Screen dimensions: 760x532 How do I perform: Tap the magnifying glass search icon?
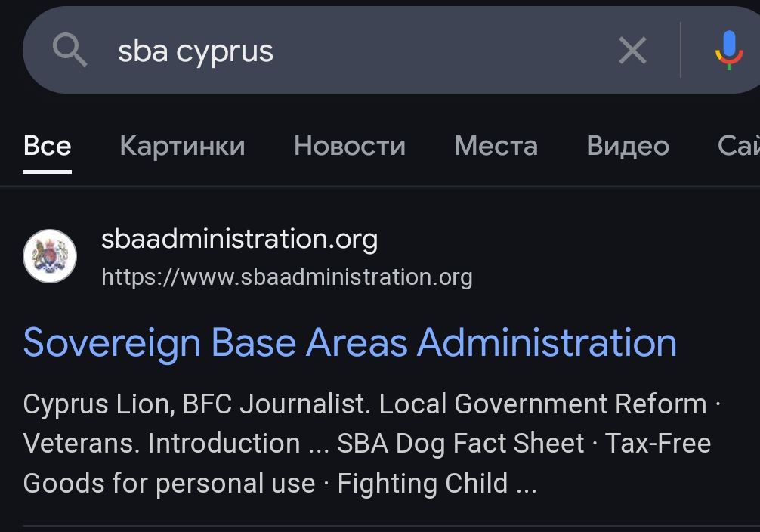point(70,49)
